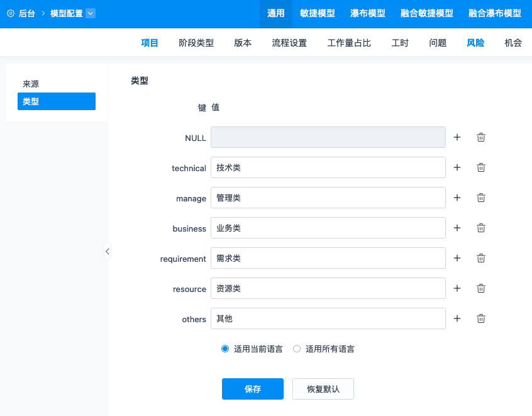Remove the requirement row using trash icon

coord(481,258)
